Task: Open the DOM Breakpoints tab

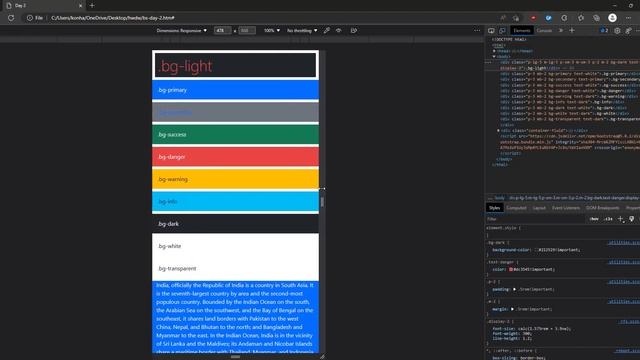Action: [x=602, y=208]
